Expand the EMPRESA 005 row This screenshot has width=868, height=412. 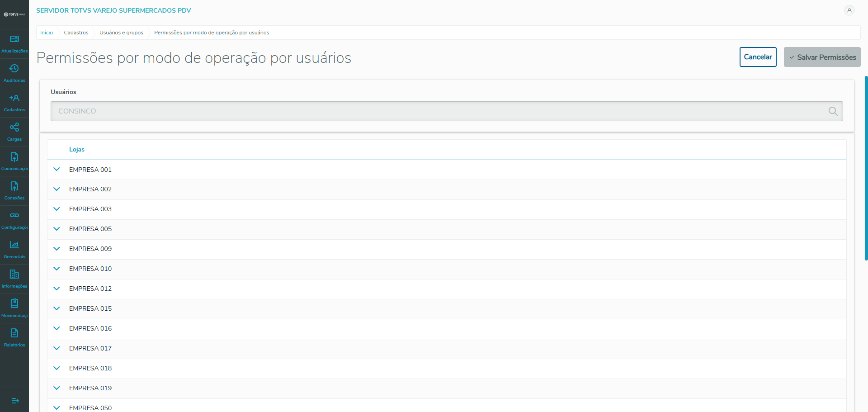(x=57, y=229)
